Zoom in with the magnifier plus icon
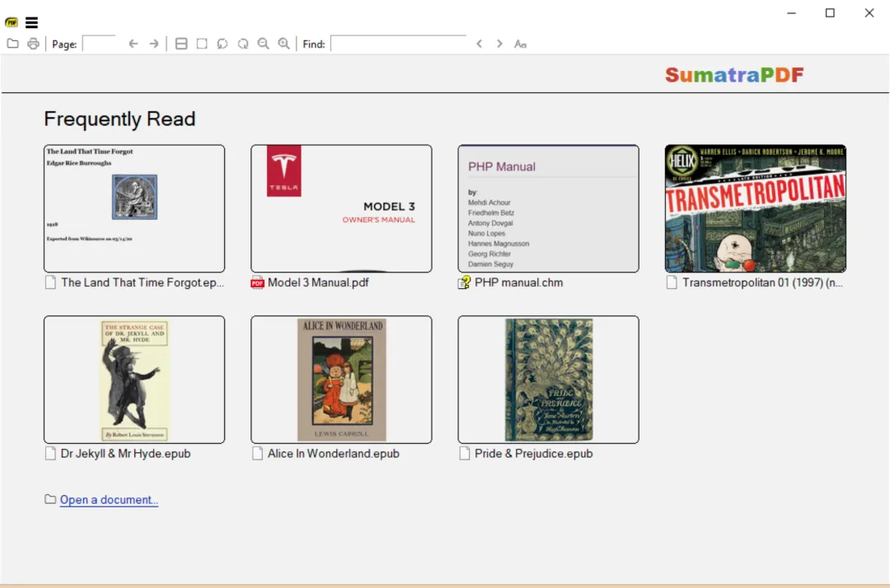This screenshot has height=588, width=890. pyautogui.click(x=283, y=44)
